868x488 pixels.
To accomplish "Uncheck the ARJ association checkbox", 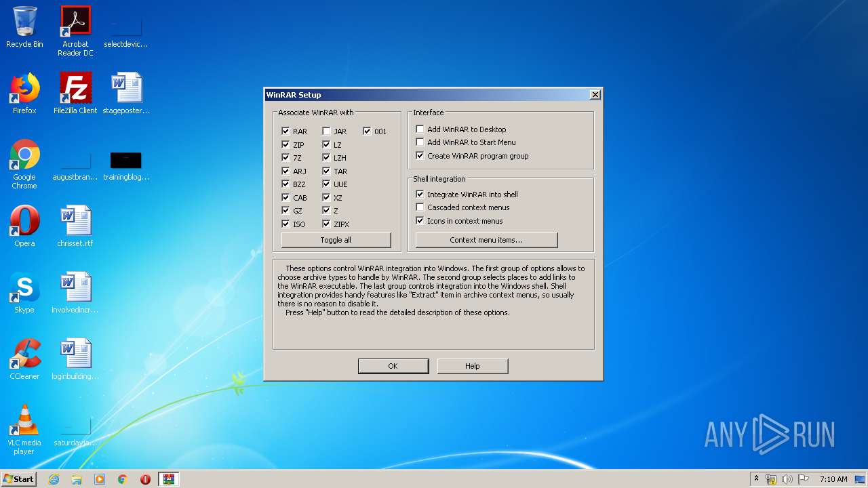I will [x=285, y=171].
